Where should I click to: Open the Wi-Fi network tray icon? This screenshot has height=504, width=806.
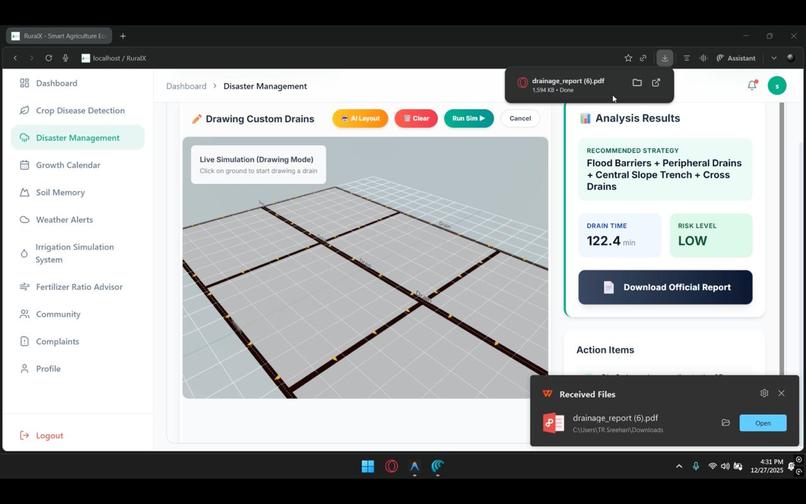712,466
